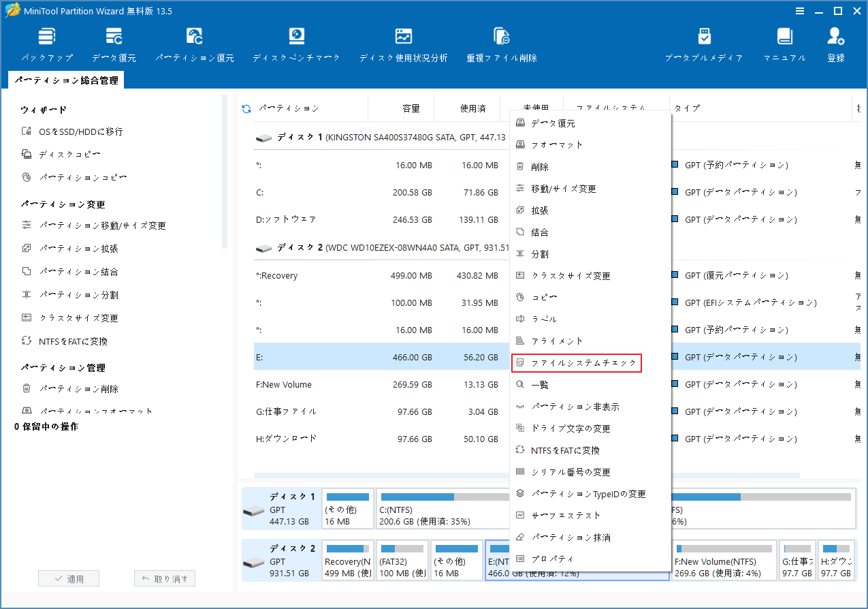Refresh the partition list
The width and height of the screenshot is (868, 609).
pyautogui.click(x=245, y=108)
